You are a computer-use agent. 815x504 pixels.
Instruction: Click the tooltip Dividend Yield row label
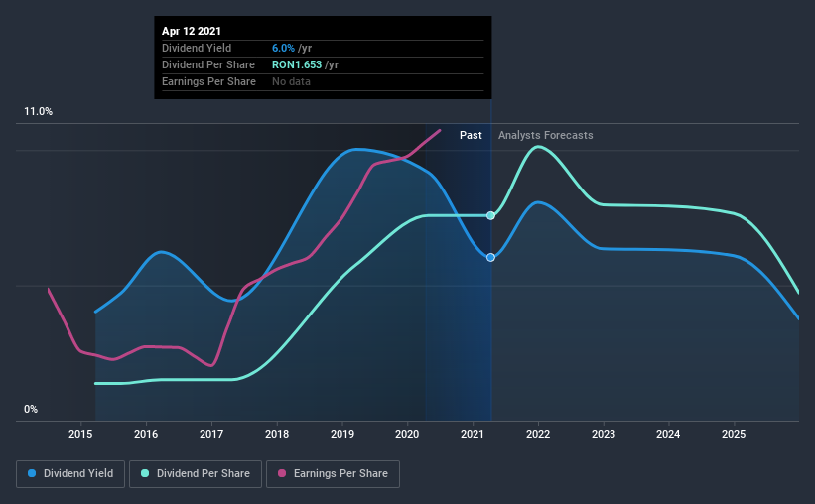(197, 48)
